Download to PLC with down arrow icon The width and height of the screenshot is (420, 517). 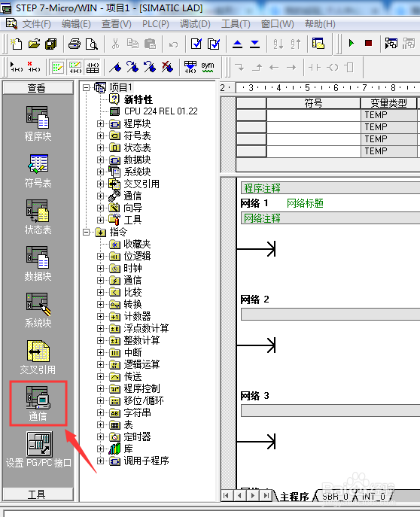254,44
